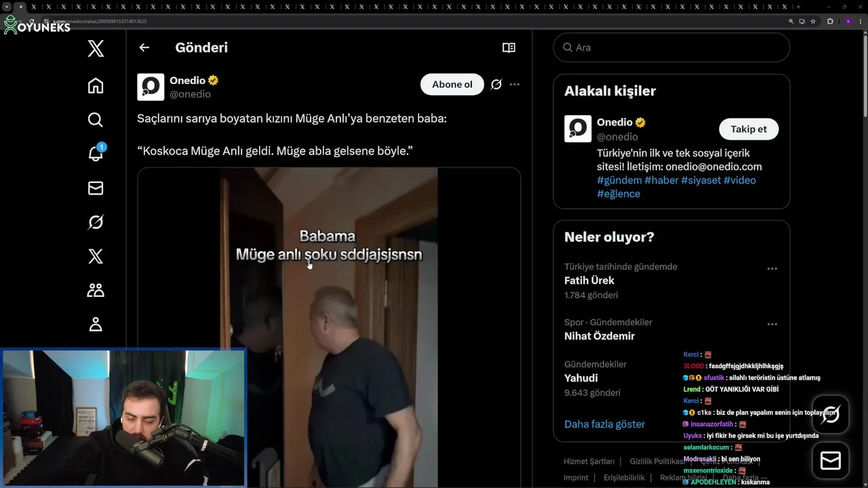868x488 pixels.
Task: Click the page vertical scrollbar
Action: 865,75
